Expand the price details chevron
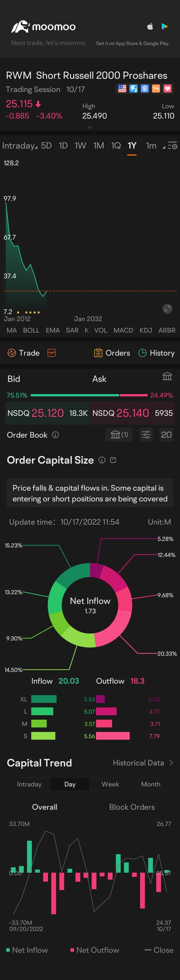This screenshot has height=980, width=180. (x=90, y=128)
